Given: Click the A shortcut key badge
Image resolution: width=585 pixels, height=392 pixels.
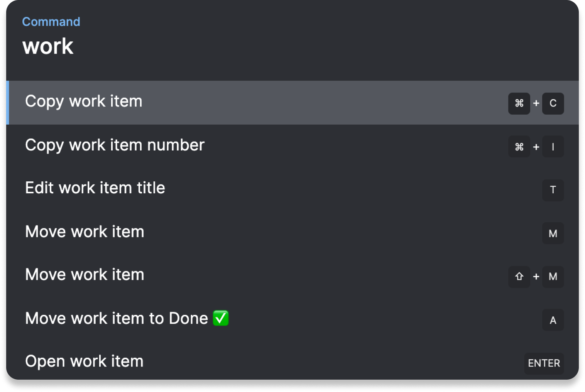Looking at the screenshot, I should point(553,320).
